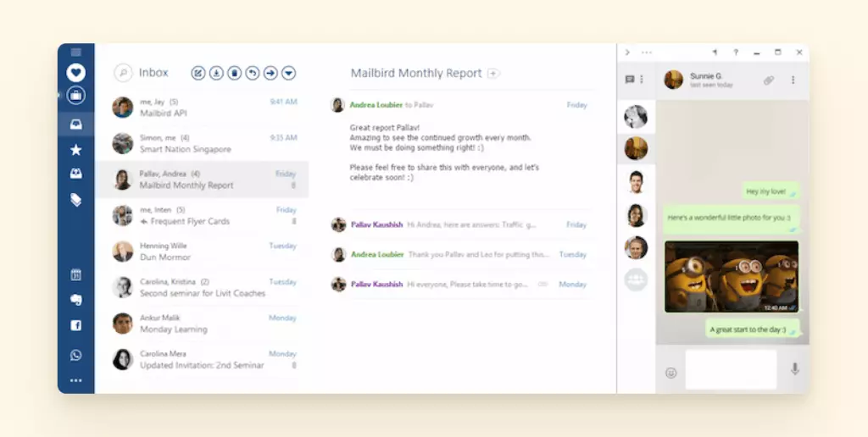
Task: Open the minions photo in the chat
Action: (x=732, y=276)
